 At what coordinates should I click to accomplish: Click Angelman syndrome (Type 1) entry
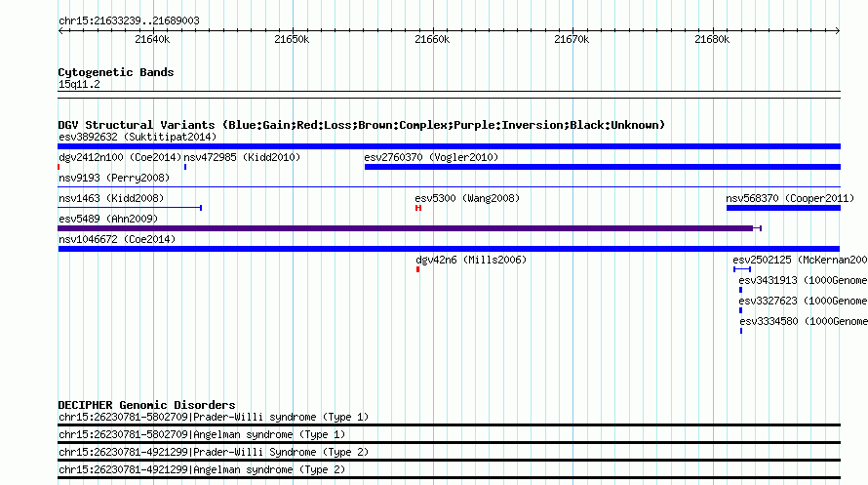(x=202, y=434)
